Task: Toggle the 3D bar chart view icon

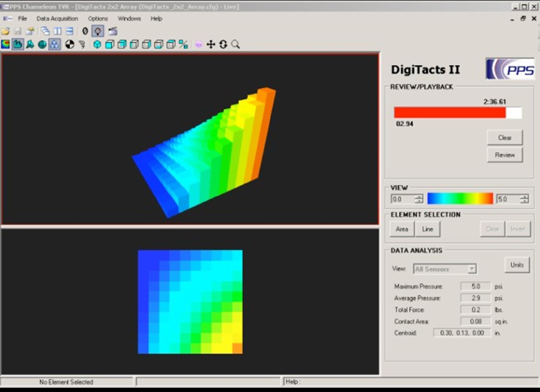Action: coord(18,44)
